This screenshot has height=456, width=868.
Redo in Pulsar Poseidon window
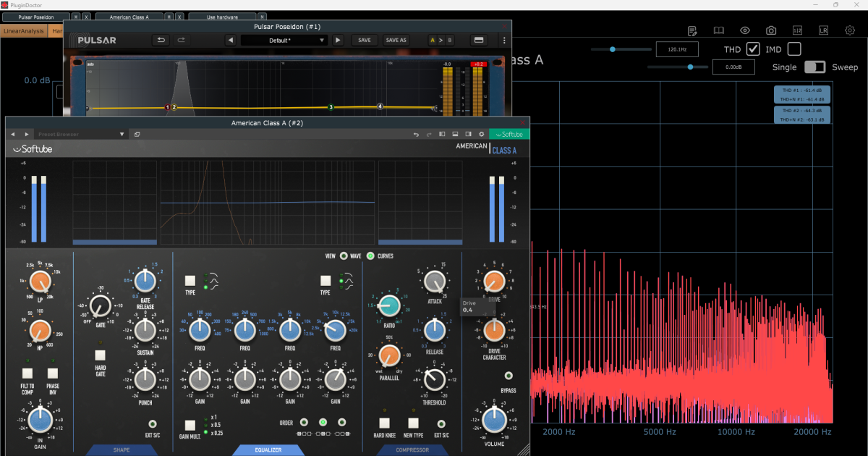pyautogui.click(x=182, y=40)
